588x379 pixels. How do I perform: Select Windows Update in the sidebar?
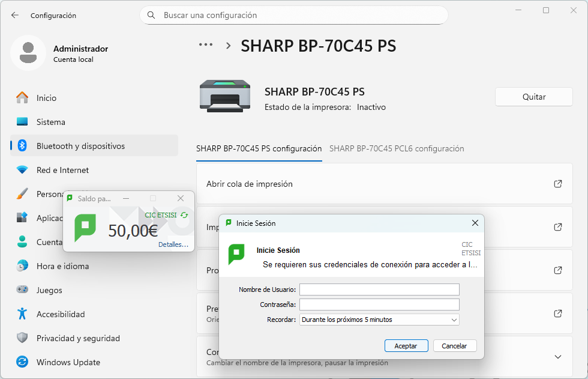tap(94, 362)
